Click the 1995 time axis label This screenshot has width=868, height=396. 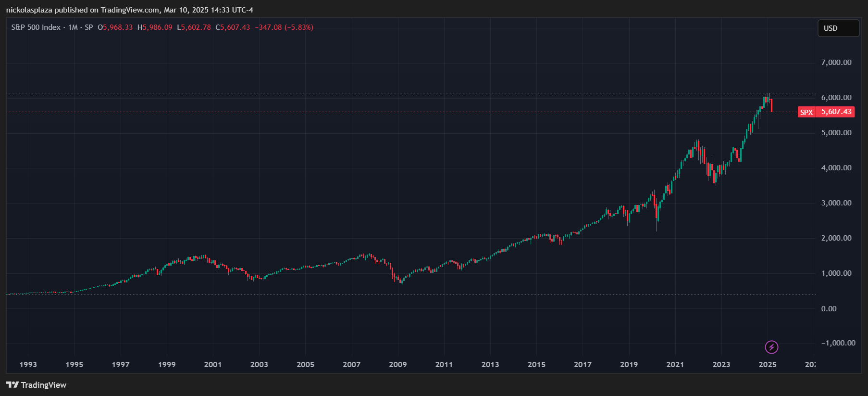coord(74,365)
